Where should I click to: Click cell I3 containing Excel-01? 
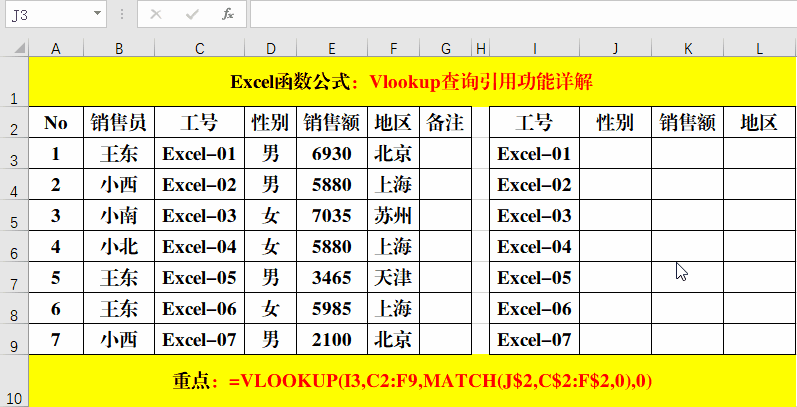(x=534, y=153)
